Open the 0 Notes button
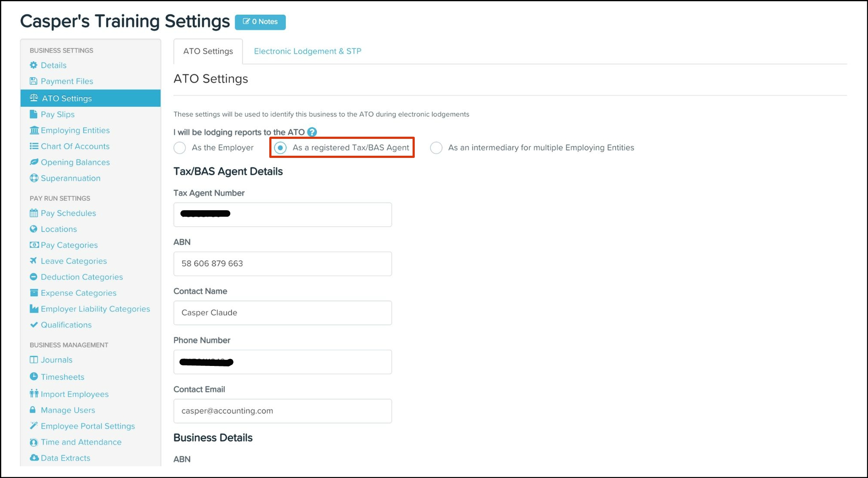The height and width of the screenshot is (478, 868). point(260,22)
